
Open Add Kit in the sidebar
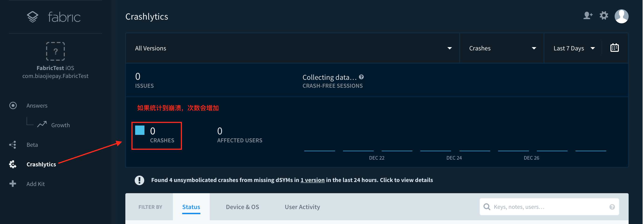35,184
